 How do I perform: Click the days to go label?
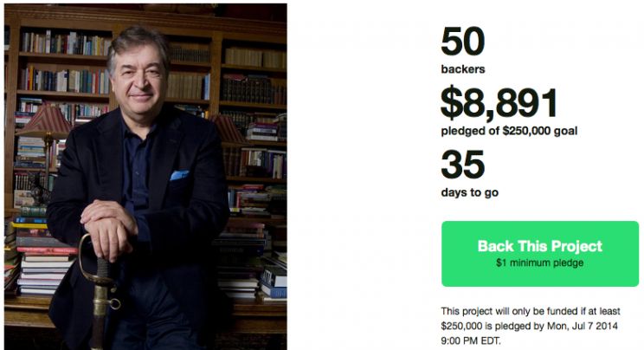pos(470,192)
